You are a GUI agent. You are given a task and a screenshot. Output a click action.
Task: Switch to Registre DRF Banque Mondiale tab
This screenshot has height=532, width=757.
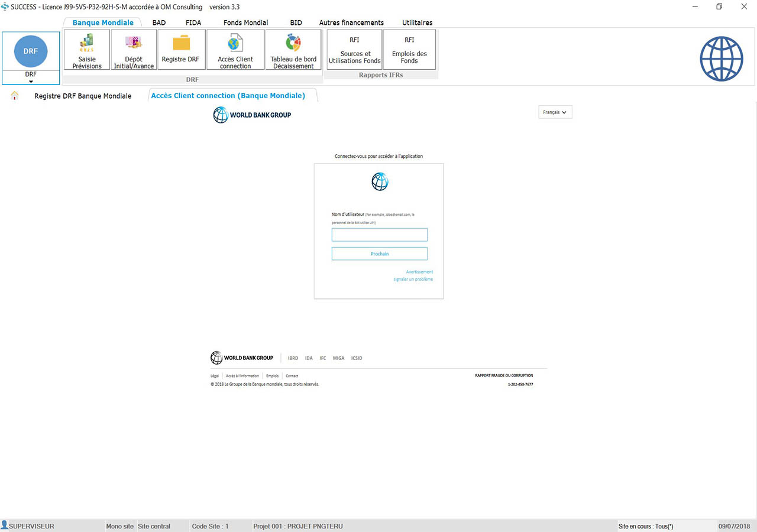tap(83, 96)
